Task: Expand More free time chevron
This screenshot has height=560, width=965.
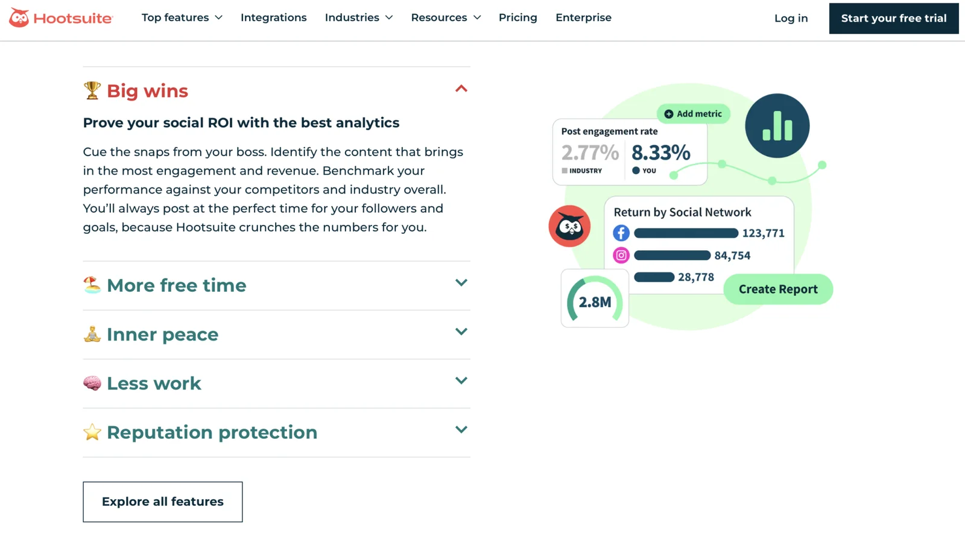Action: click(461, 283)
